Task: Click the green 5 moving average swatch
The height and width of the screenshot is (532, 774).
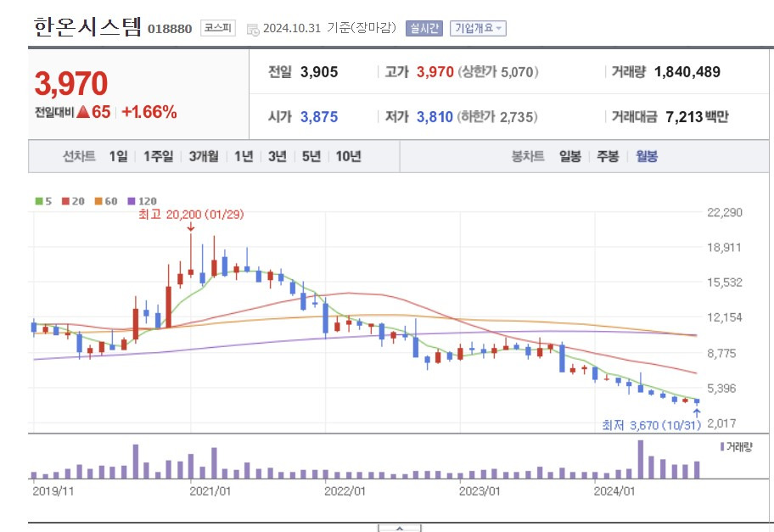Action: click(x=40, y=201)
